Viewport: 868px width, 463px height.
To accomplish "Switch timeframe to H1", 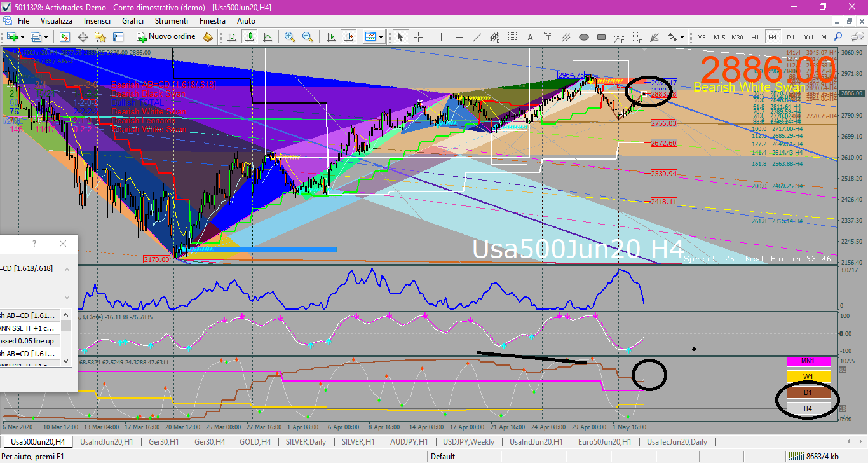I will (x=755, y=37).
